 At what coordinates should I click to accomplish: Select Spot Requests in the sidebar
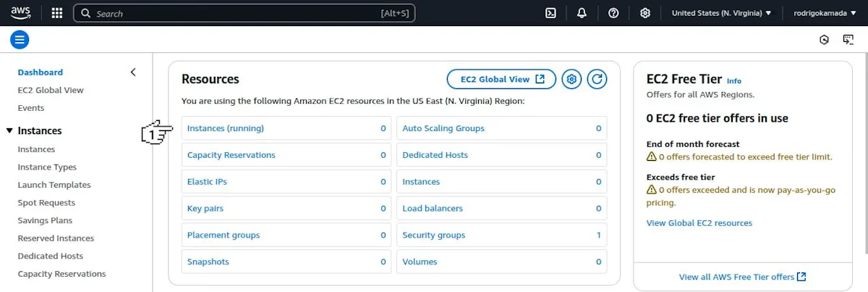point(46,203)
